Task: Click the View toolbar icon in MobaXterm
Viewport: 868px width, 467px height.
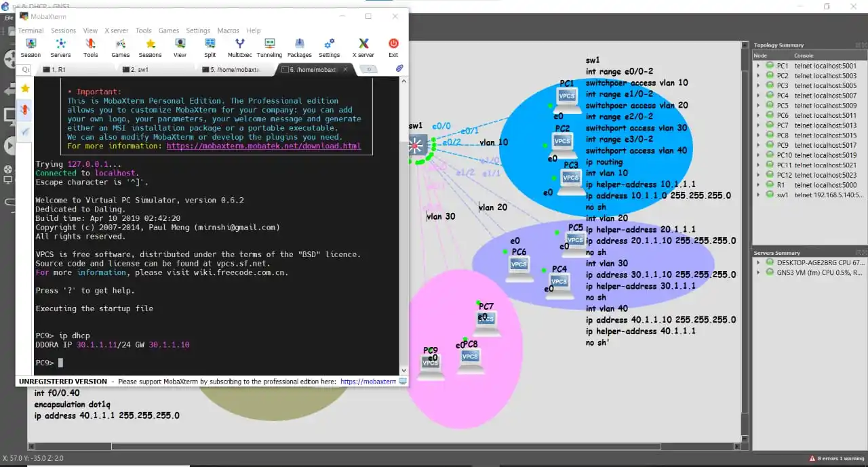Action: coord(180,47)
